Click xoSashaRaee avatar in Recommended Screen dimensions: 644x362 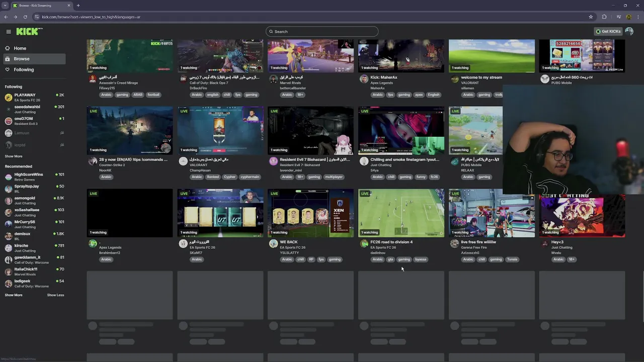click(x=9, y=212)
